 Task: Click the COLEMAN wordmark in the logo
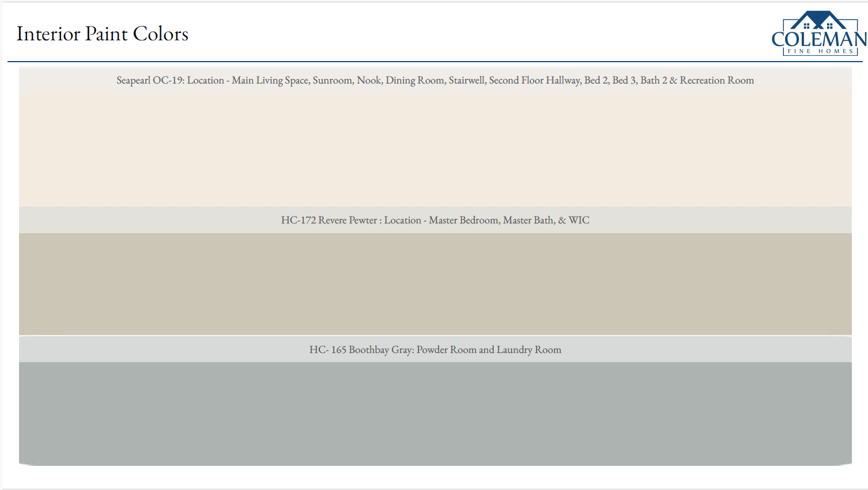(x=818, y=39)
